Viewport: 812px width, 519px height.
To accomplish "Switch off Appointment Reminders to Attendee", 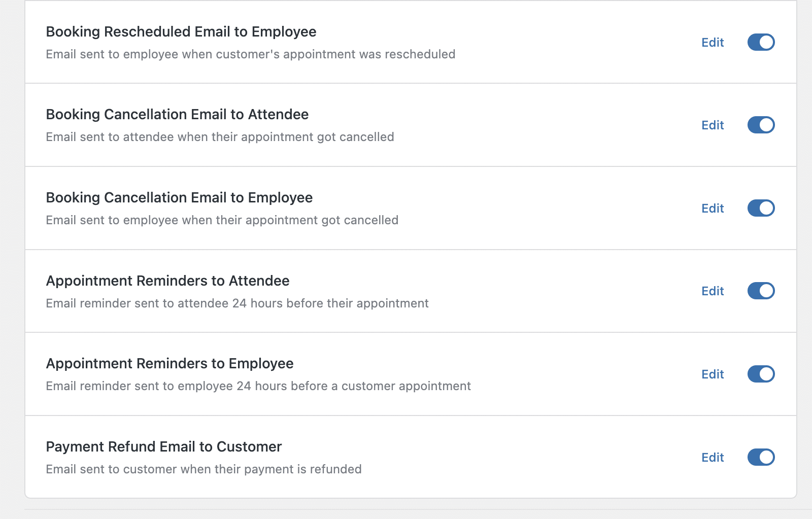I will click(x=761, y=291).
